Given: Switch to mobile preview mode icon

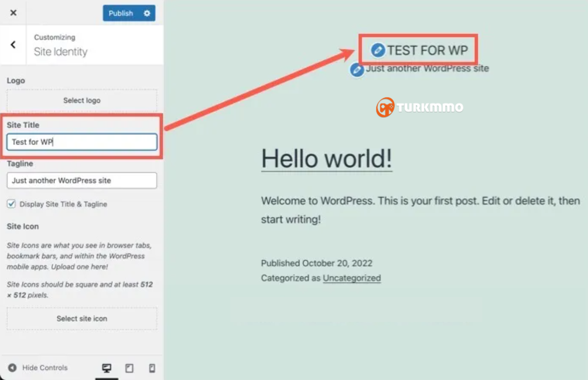Looking at the screenshot, I should 152,368.
